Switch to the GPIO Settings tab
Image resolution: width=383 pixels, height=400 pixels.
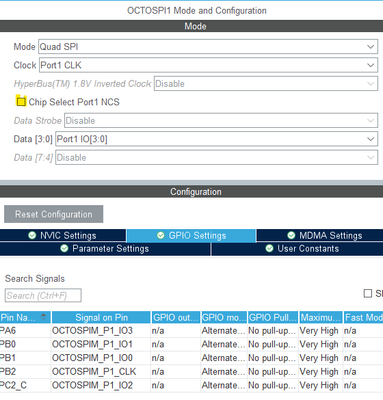[x=191, y=235]
